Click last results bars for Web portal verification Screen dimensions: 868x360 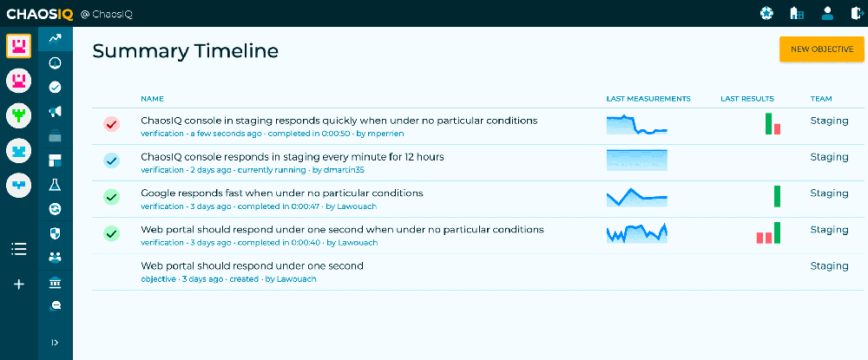[768, 232]
